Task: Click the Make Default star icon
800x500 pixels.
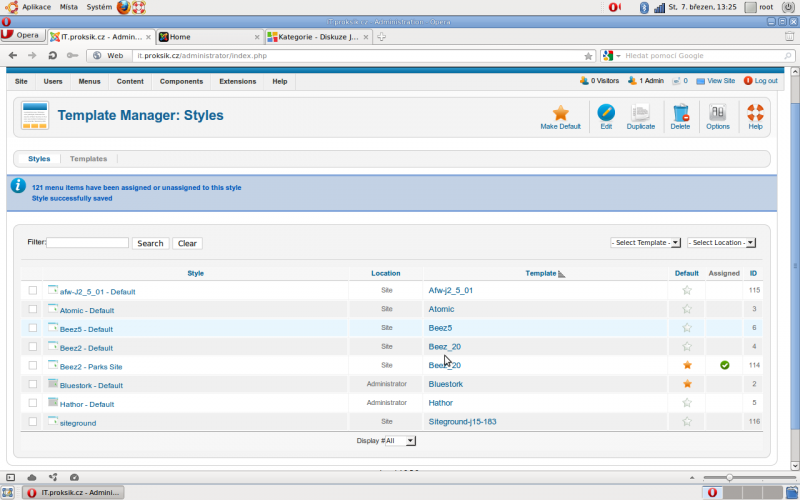Action: (x=560, y=114)
